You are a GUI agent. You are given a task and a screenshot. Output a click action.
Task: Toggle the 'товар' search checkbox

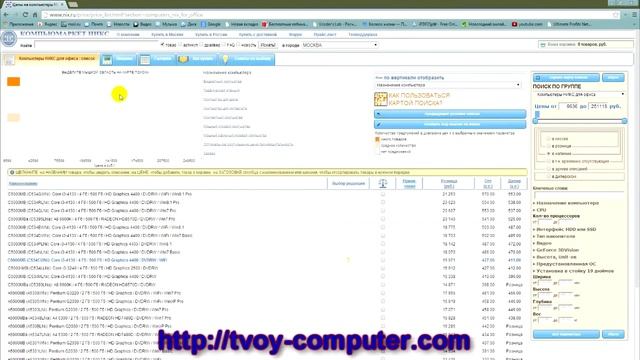point(162,44)
